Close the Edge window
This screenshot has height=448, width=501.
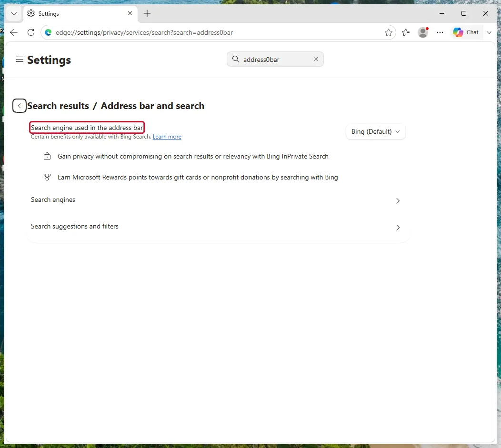(x=486, y=13)
